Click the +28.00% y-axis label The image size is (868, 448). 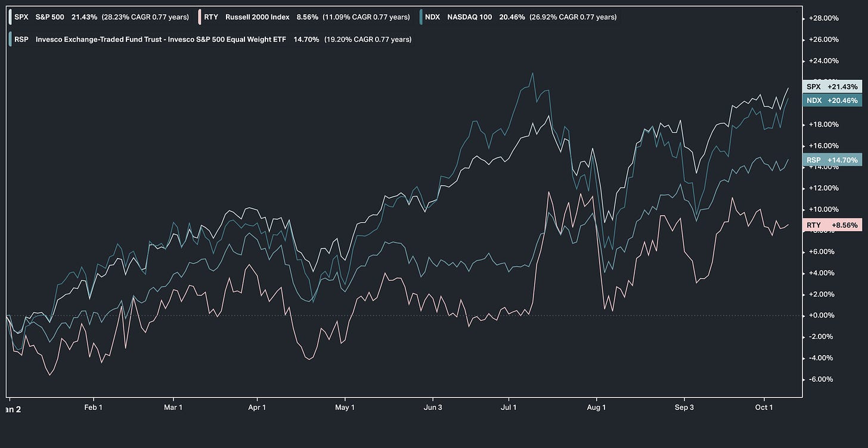[824, 18]
